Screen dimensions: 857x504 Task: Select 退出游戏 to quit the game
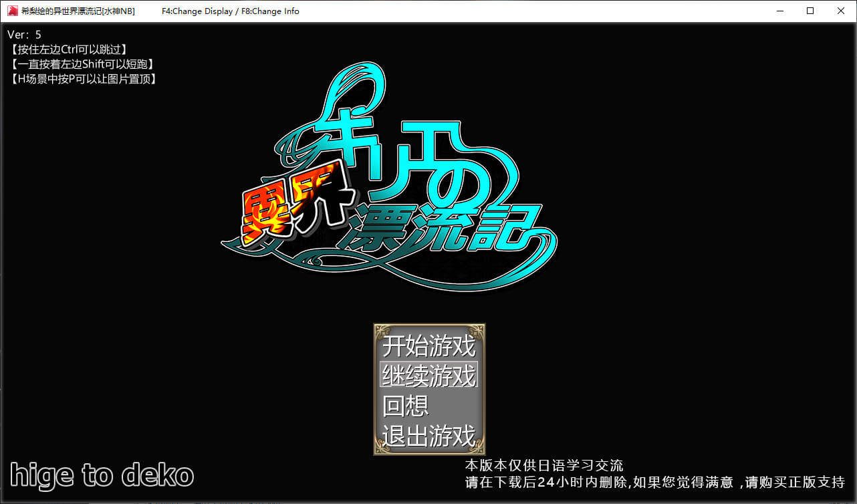(428, 436)
